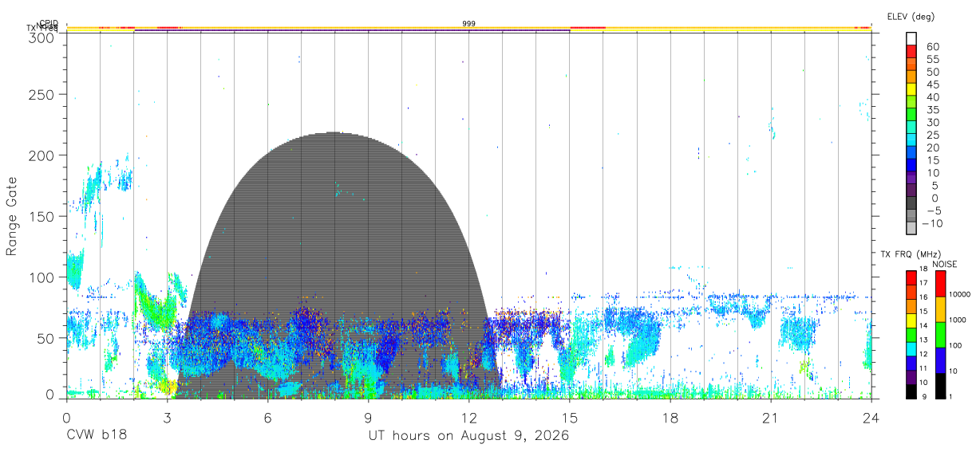Viewport: 980px width, 452px height.
Task: Click the 'Range Gate' y-axis label
Action: click(x=12, y=217)
